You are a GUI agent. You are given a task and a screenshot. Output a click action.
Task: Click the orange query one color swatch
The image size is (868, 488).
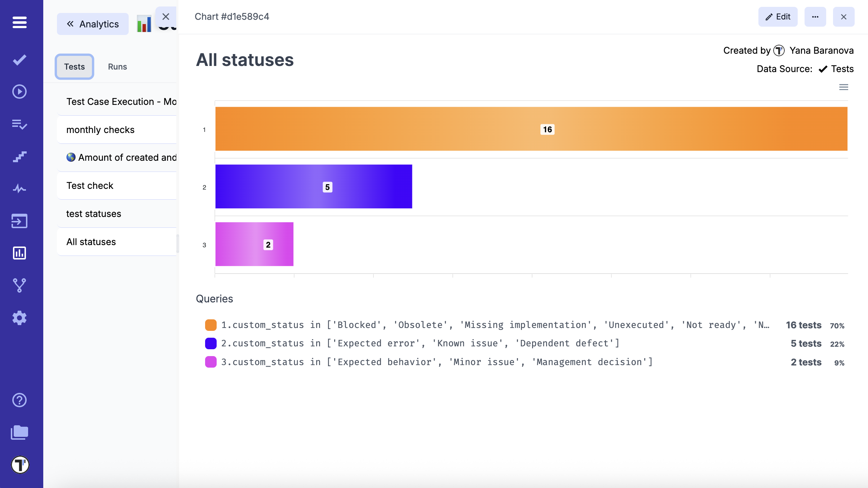click(x=211, y=325)
